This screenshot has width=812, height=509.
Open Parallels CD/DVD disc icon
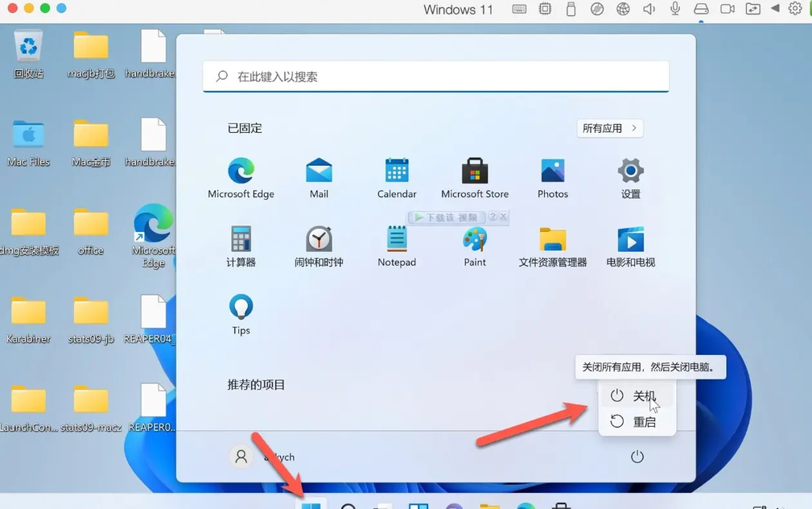click(x=597, y=9)
